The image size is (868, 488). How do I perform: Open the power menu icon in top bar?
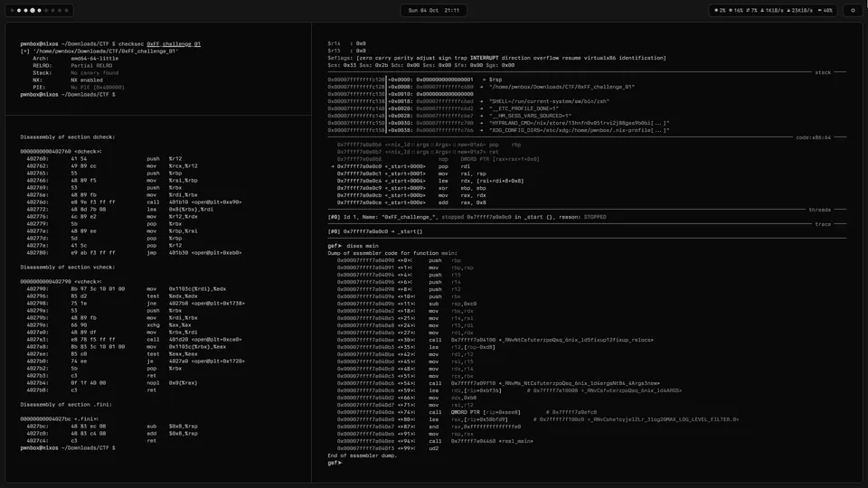coord(853,11)
